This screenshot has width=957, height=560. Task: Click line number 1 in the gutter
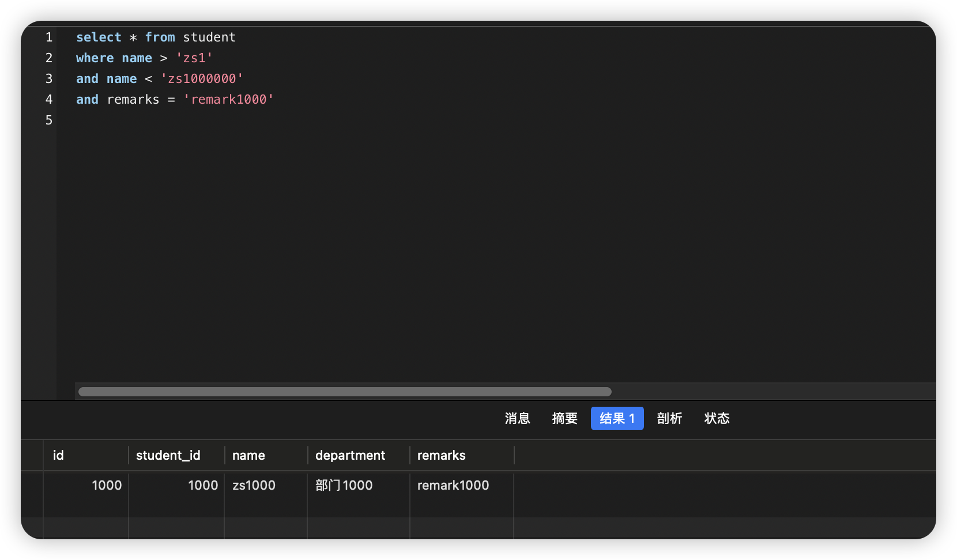[49, 37]
